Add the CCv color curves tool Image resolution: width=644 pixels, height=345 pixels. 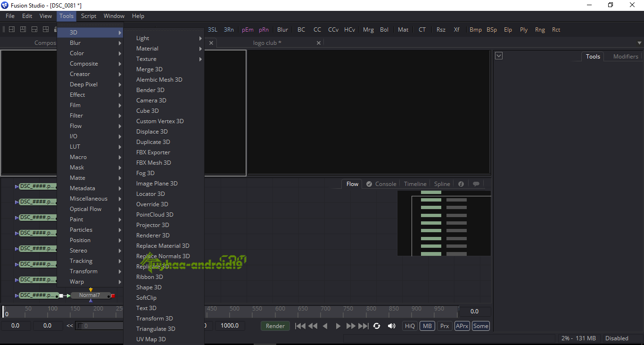pos(333,29)
